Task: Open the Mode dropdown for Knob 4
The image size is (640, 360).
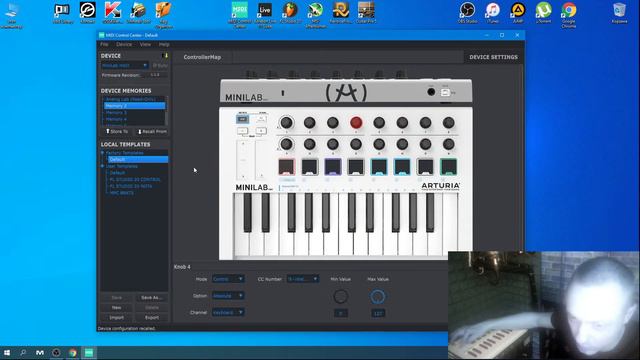Action: pos(228,279)
